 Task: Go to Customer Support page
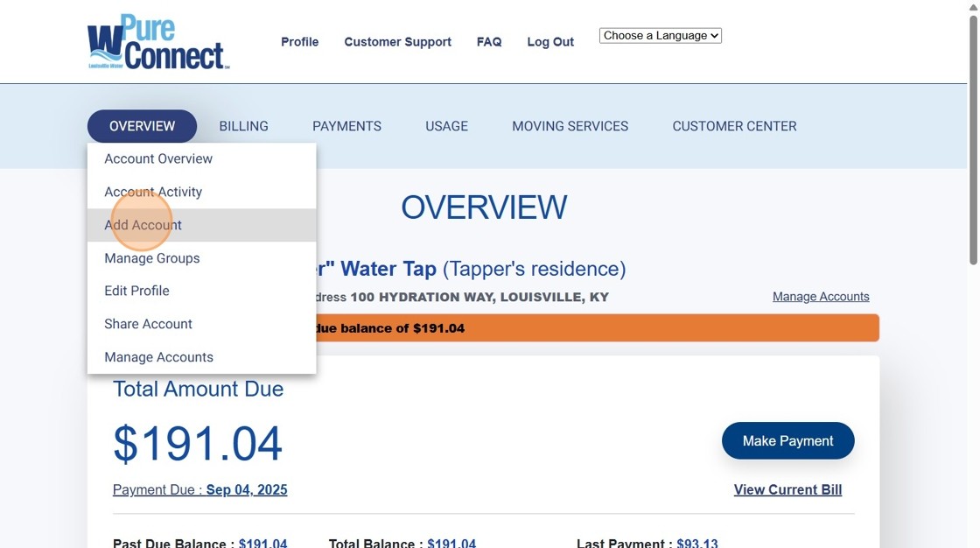(x=397, y=42)
